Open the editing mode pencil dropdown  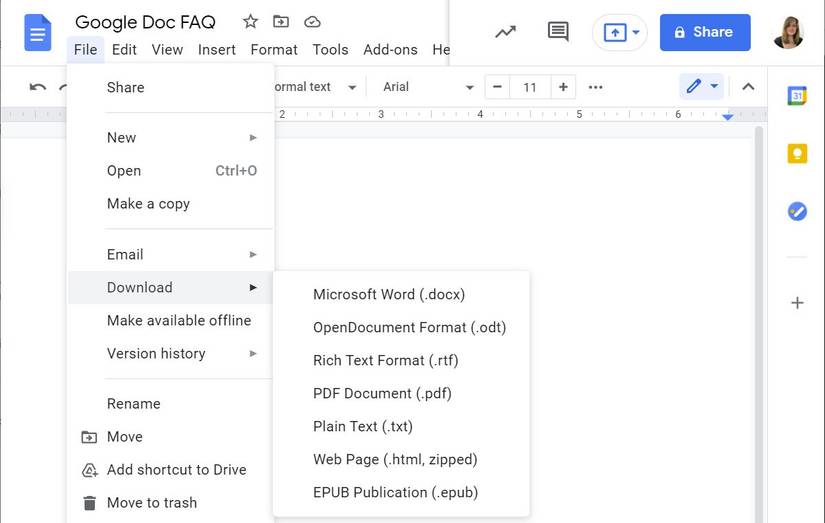(x=703, y=87)
